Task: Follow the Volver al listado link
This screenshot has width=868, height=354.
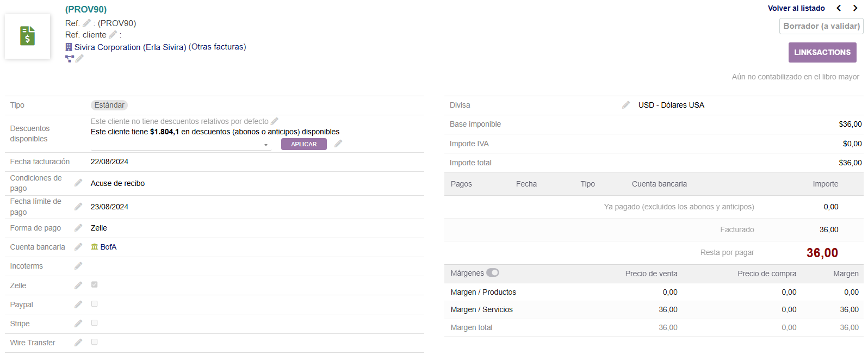Action: click(796, 8)
